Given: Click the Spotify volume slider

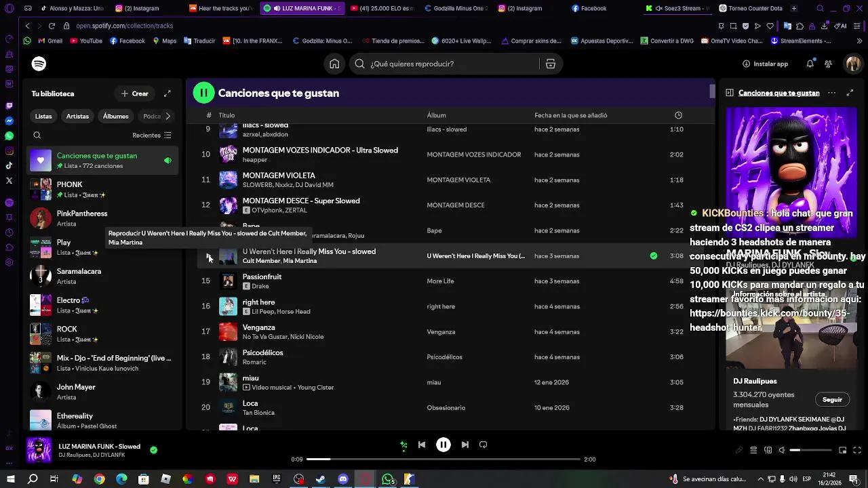Looking at the screenshot, I should pyautogui.click(x=811, y=450).
